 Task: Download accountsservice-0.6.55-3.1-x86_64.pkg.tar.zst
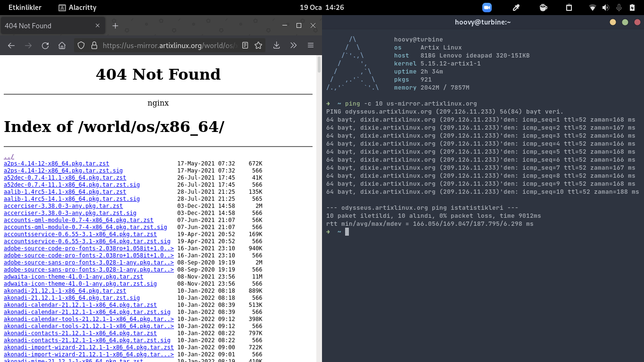pyautogui.click(x=80, y=234)
